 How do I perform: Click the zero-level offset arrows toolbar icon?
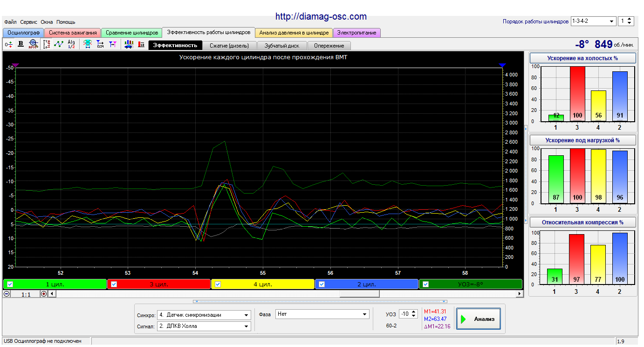point(9,44)
